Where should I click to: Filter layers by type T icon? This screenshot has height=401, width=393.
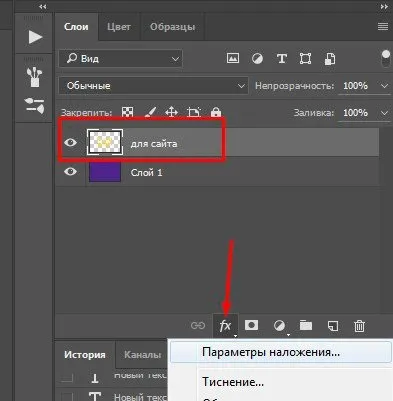282,59
